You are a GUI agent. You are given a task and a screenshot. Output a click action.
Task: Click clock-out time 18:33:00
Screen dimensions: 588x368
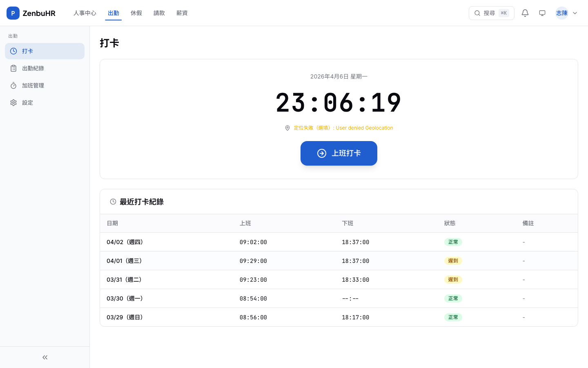point(356,280)
